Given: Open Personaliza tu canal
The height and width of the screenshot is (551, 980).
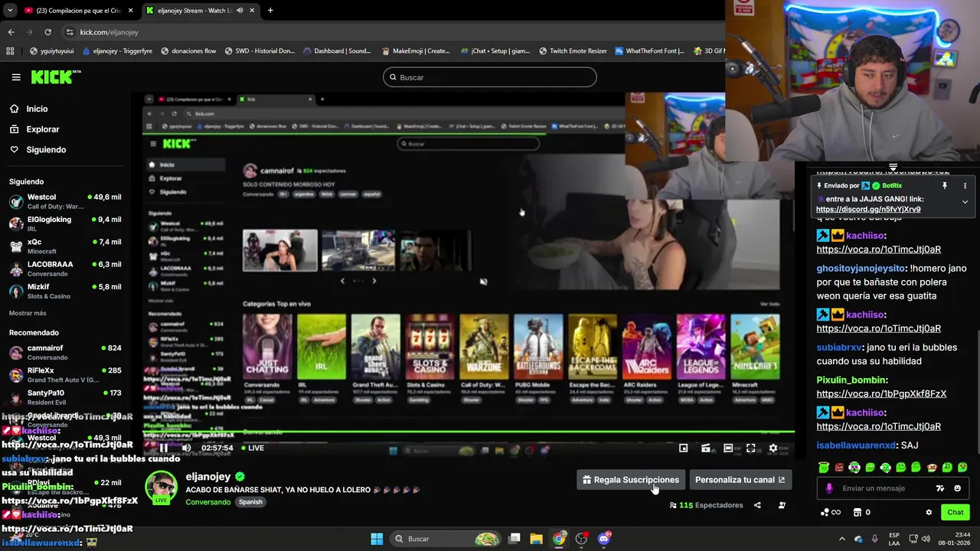Looking at the screenshot, I should point(740,480).
